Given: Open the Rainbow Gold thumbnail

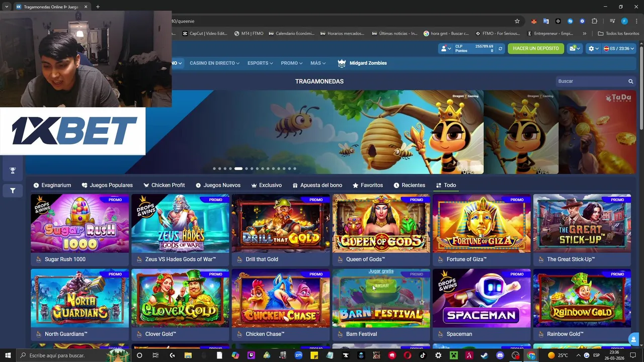Looking at the screenshot, I should tap(582, 298).
